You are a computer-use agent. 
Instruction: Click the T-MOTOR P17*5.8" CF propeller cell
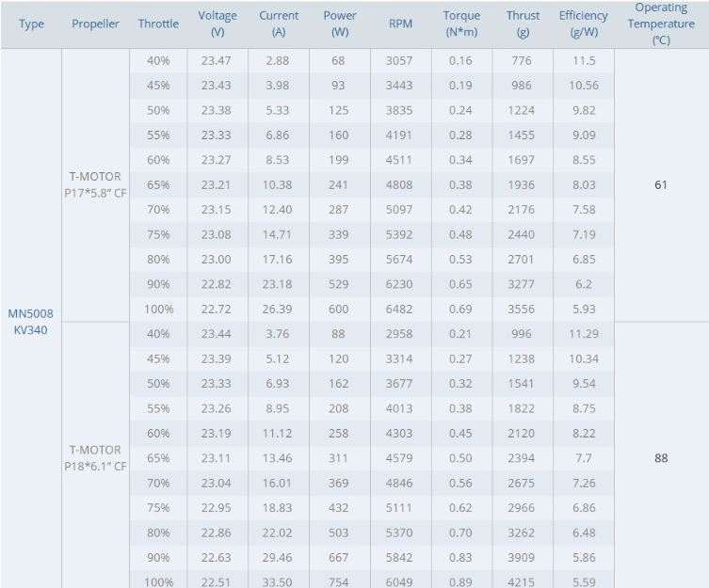click(x=95, y=184)
